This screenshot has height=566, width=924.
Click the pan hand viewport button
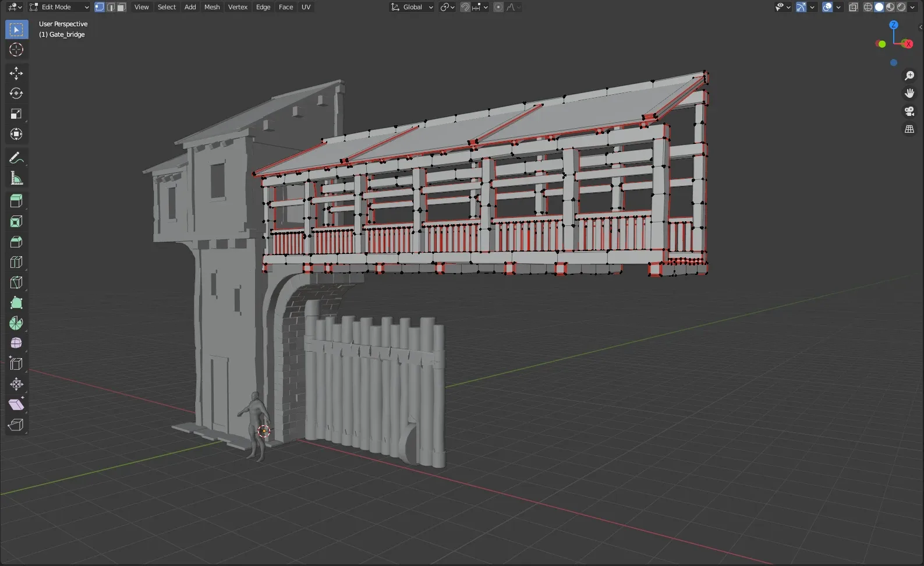[909, 93]
